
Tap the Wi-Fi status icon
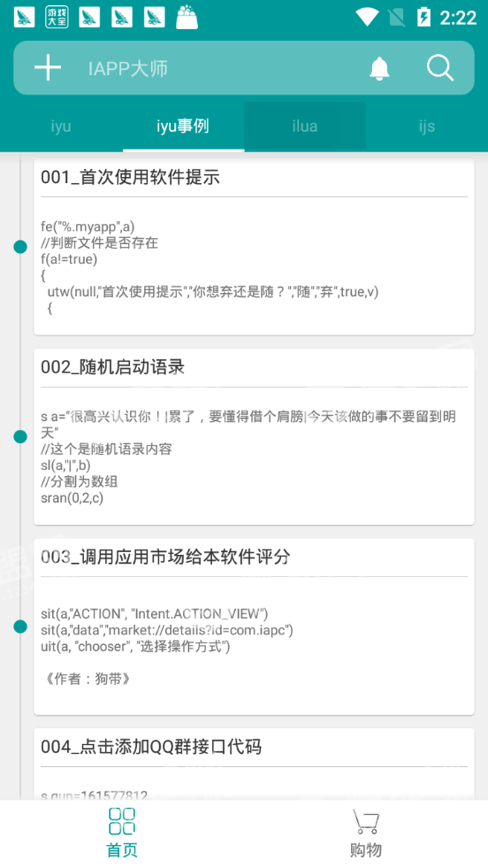(367, 17)
